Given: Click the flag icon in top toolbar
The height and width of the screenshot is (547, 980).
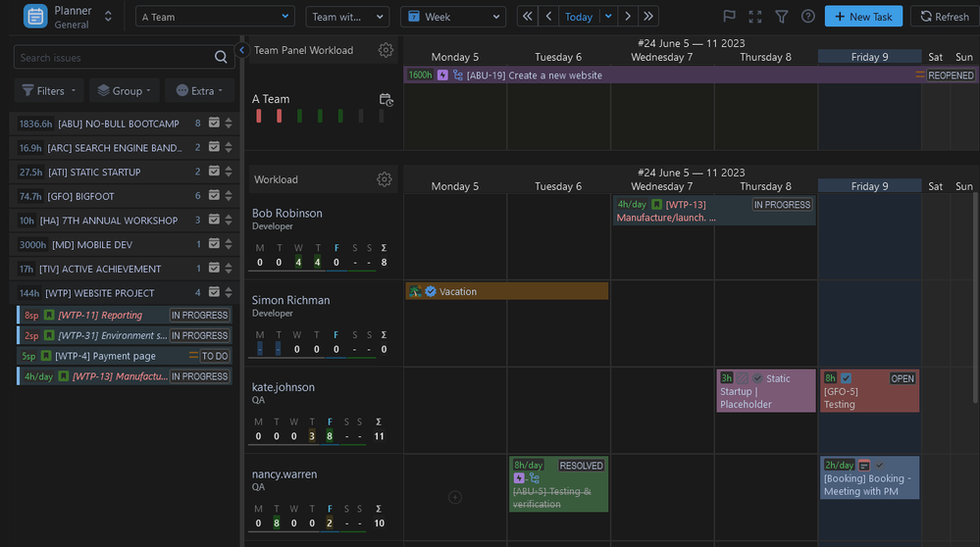Looking at the screenshot, I should [729, 17].
